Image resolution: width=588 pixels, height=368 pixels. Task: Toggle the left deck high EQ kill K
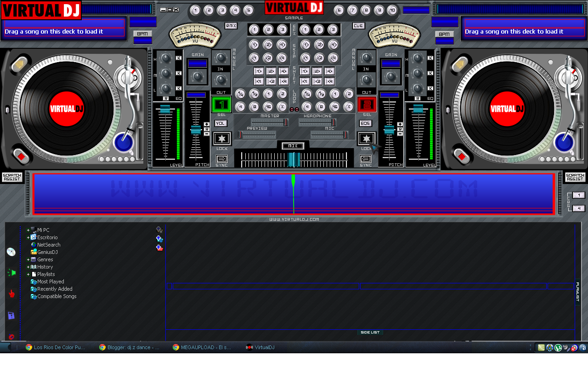(179, 58)
